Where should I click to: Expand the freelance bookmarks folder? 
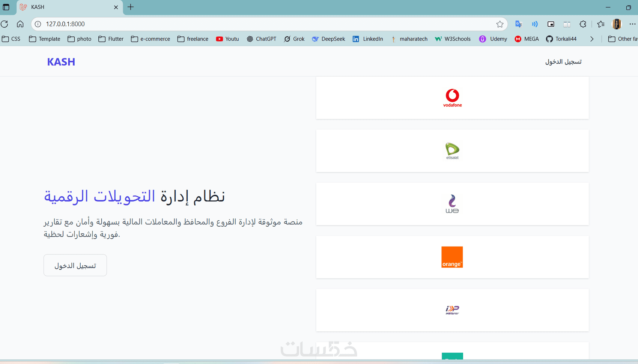click(x=193, y=39)
